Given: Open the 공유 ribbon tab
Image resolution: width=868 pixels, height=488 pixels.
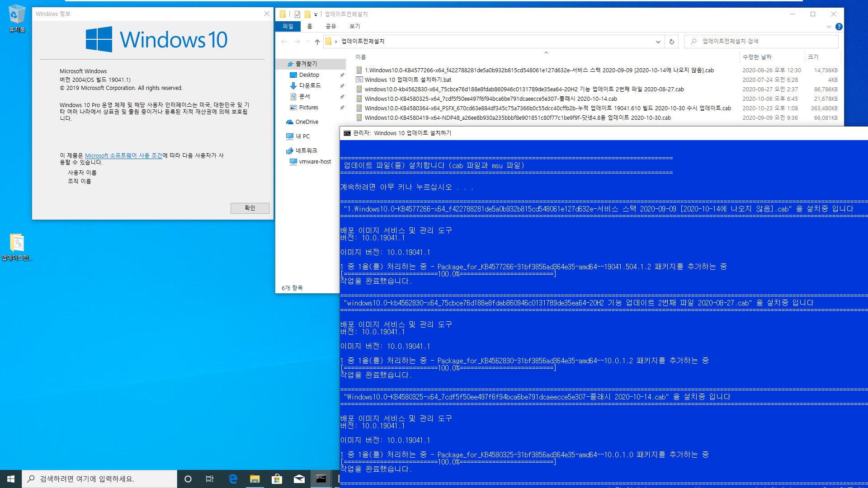Looking at the screenshot, I should pyautogui.click(x=331, y=27).
